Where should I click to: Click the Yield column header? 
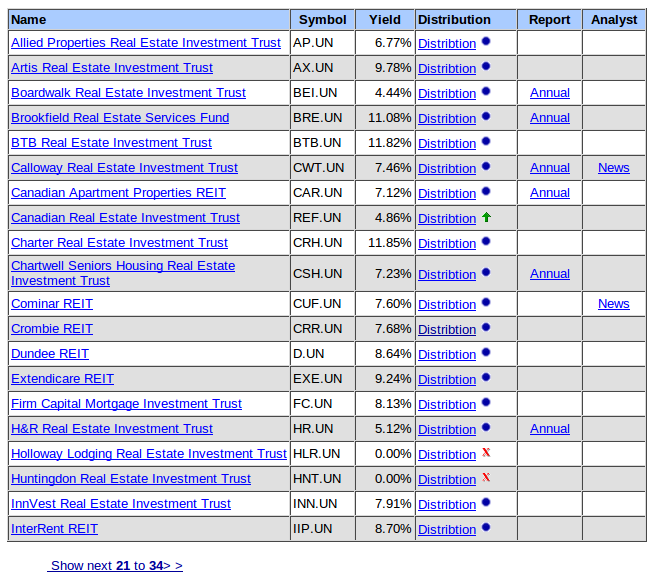(385, 20)
